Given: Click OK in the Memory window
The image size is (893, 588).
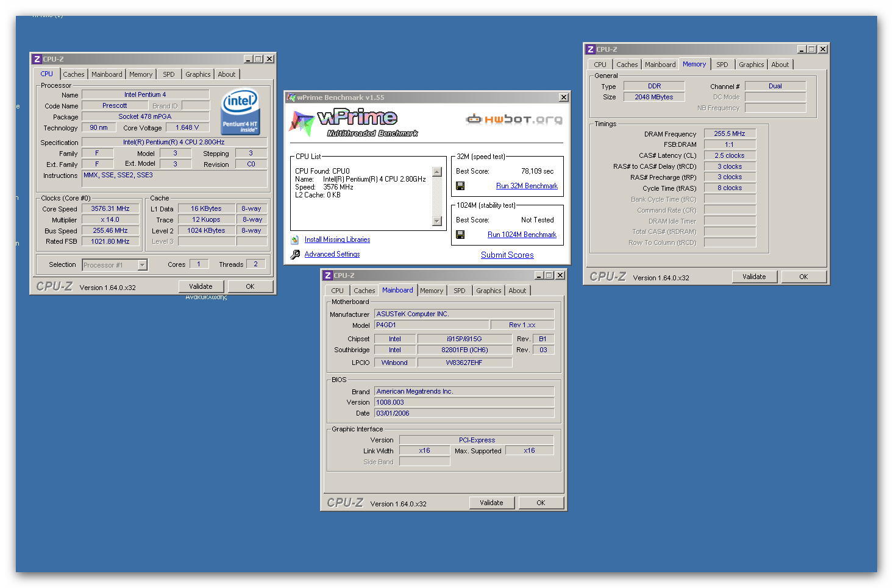Looking at the screenshot, I should coord(803,277).
